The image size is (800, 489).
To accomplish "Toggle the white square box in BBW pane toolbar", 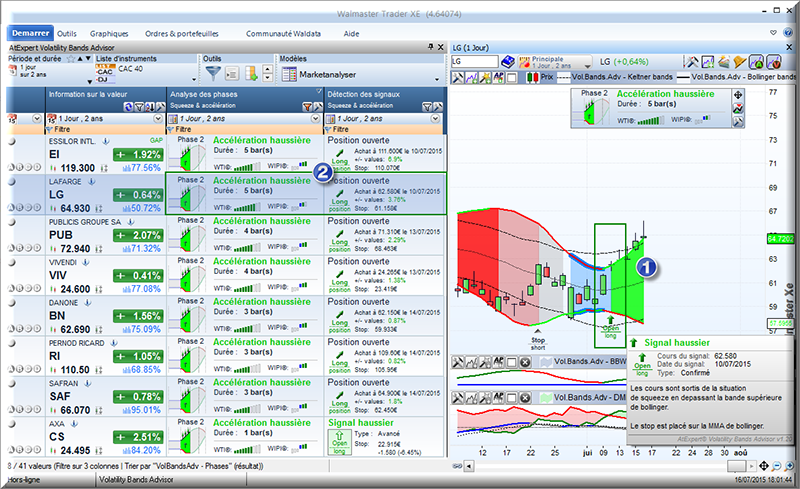I will tap(511, 362).
